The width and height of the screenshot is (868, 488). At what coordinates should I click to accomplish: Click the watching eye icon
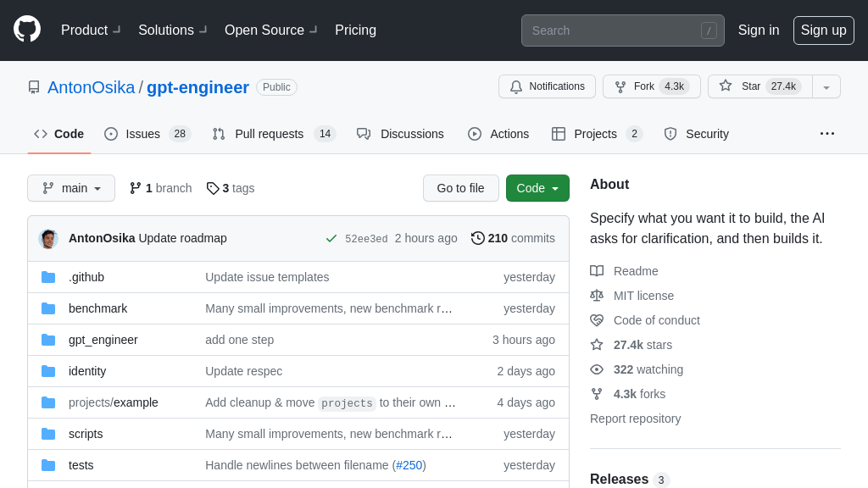(x=597, y=369)
